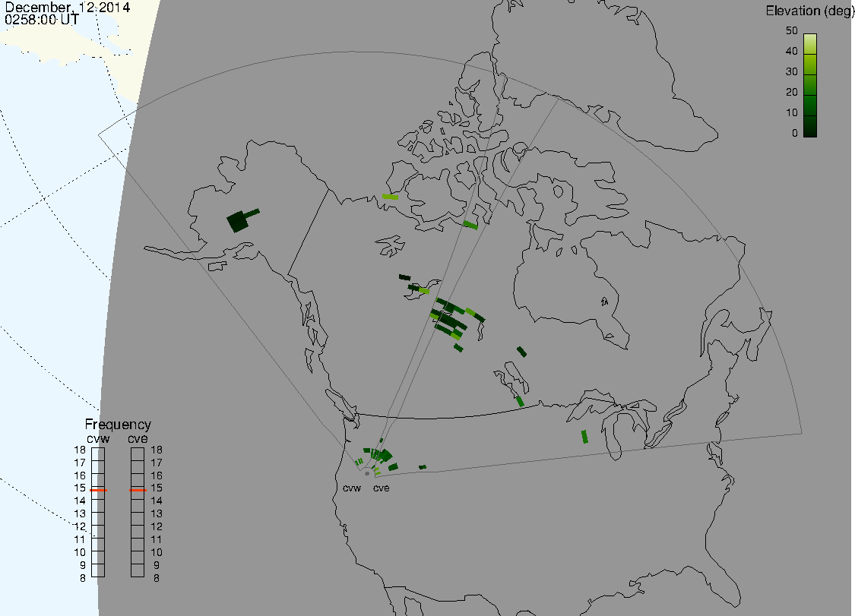This screenshot has height=616, width=855.
Task: Click the red marker on cve frequency bar
Action: point(138,490)
